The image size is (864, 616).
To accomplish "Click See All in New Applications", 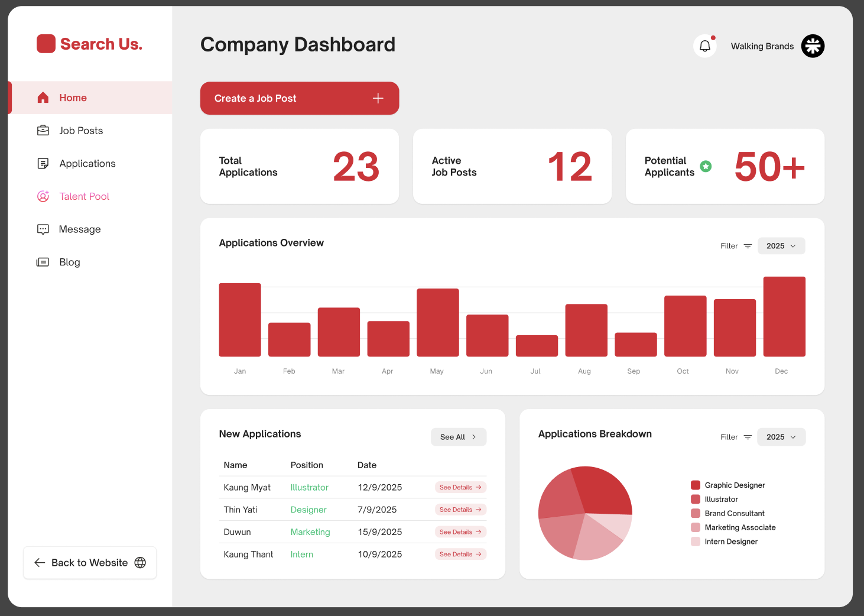I will [x=458, y=437].
